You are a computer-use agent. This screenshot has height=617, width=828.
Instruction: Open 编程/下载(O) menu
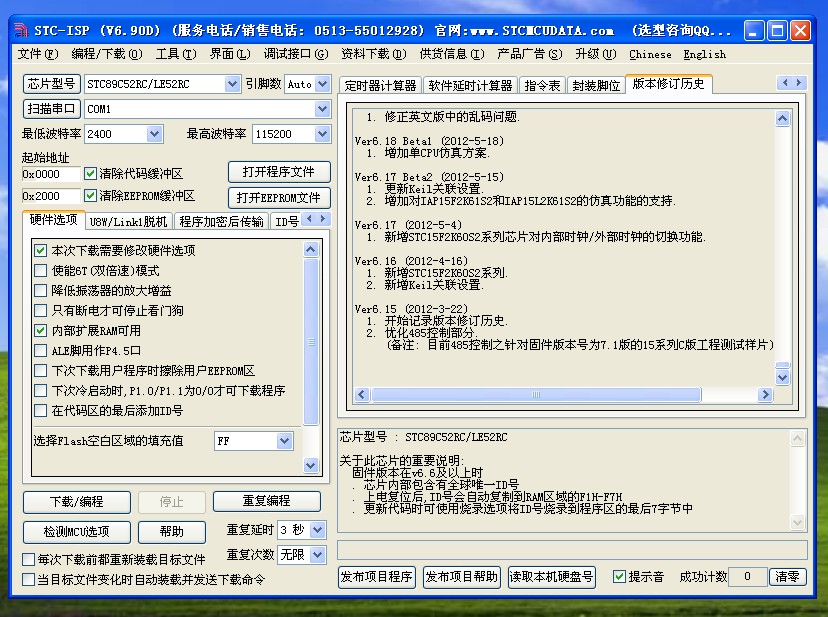click(x=107, y=54)
